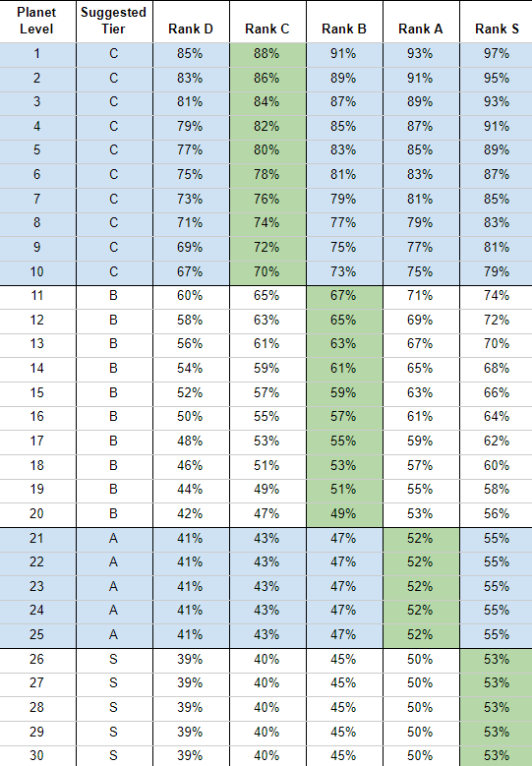The height and width of the screenshot is (766, 532).
Task: Select the 97% Rank S cell
Action: [497, 54]
